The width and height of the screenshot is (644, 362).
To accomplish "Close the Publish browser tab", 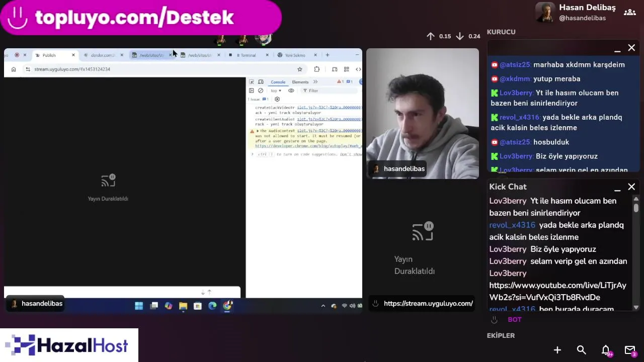I will click(x=73, y=55).
